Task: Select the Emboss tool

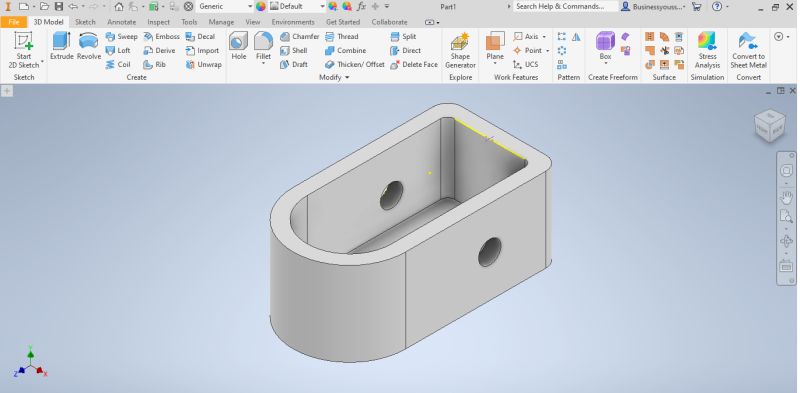Action: click(161, 37)
